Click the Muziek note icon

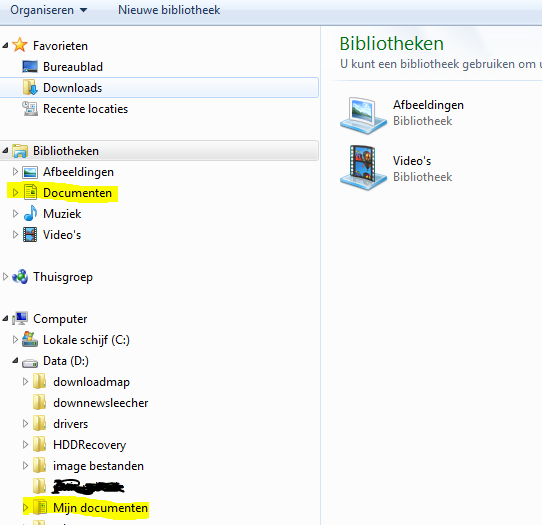30,213
